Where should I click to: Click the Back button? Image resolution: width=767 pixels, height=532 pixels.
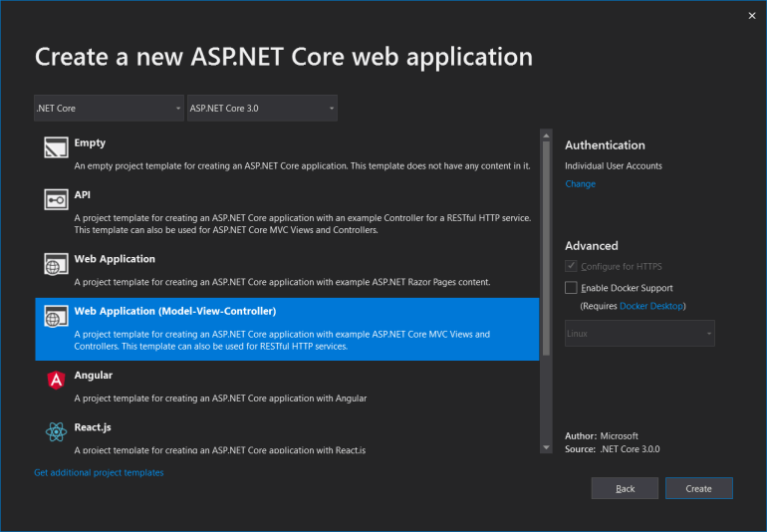click(625, 488)
